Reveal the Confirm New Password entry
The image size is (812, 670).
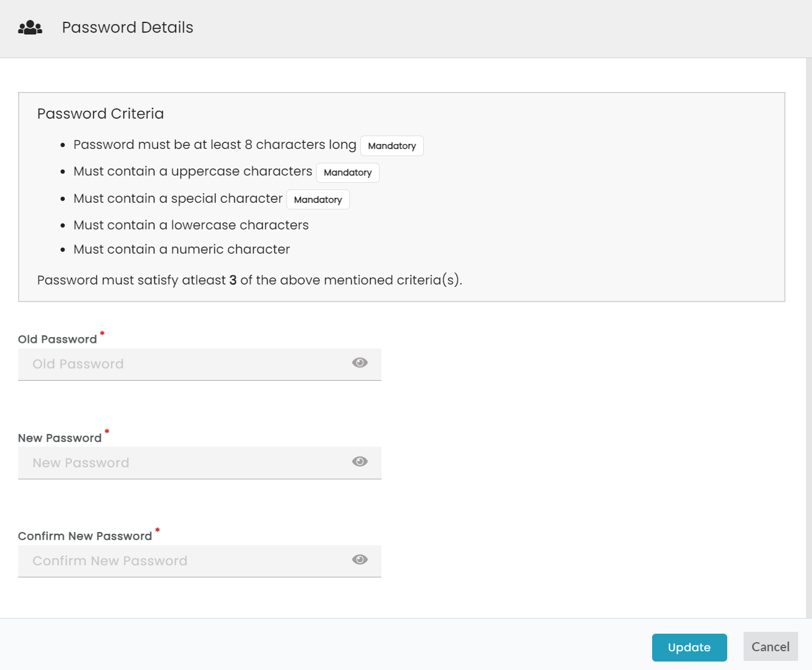[x=360, y=560]
